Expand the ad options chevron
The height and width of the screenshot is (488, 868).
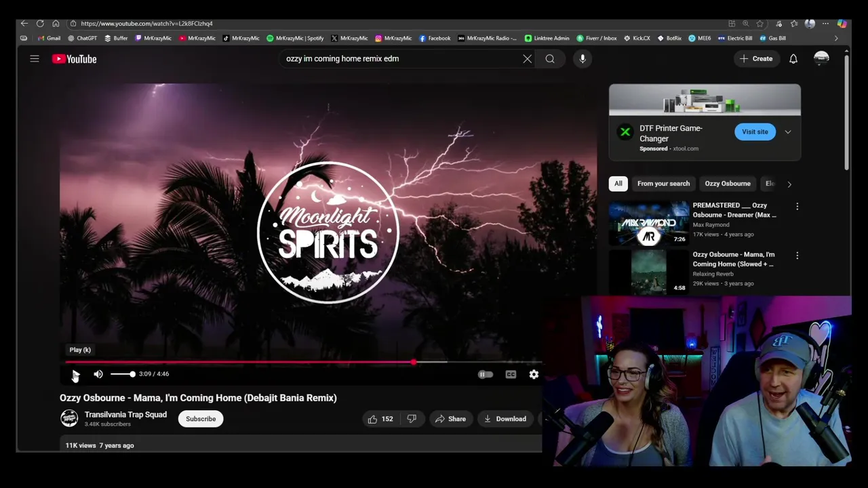[788, 132]
